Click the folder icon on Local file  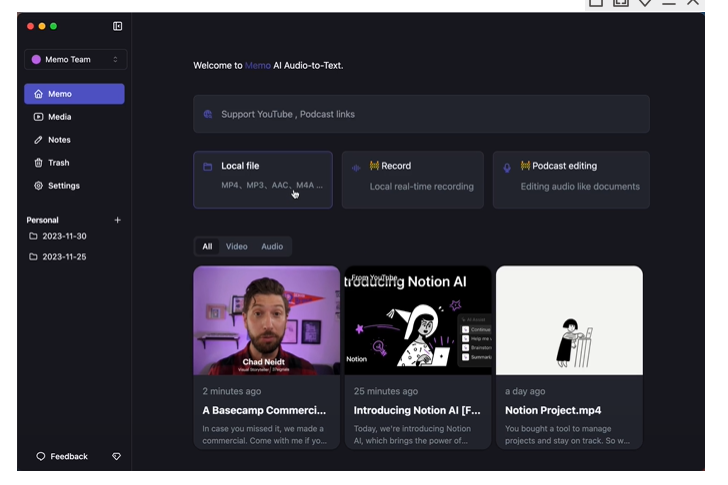click(208, 167)
